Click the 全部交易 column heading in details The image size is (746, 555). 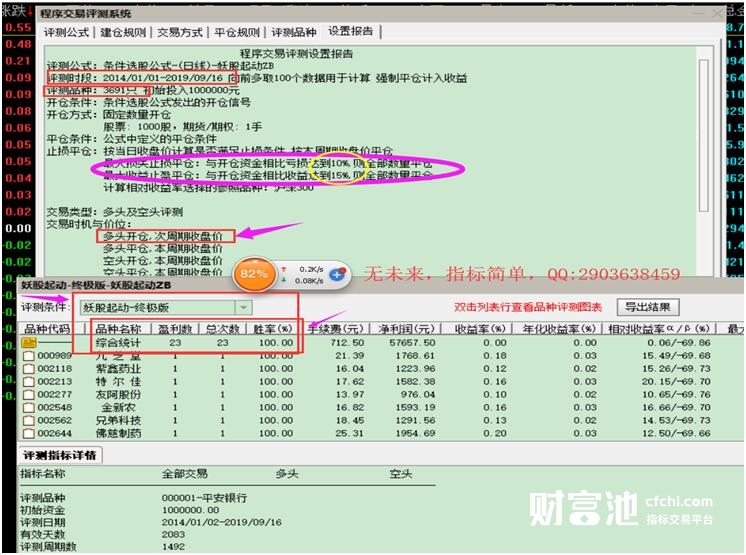(185, 474)
